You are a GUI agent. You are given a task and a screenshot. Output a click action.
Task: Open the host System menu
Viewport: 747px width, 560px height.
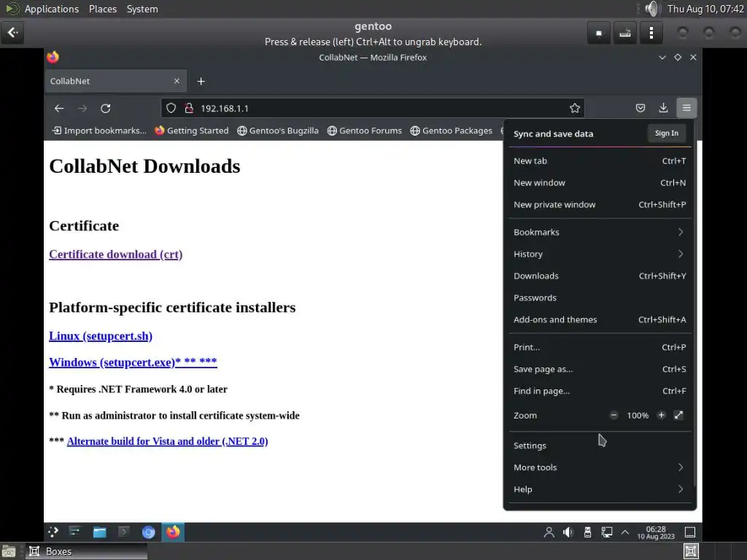click(142, 9)
